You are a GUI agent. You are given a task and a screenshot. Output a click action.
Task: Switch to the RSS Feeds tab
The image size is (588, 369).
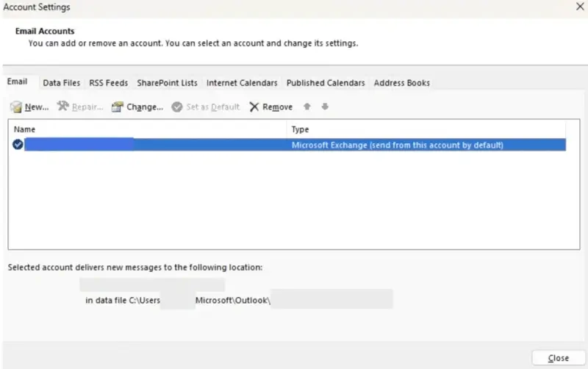pyautogui.click(x=108, y=83)
